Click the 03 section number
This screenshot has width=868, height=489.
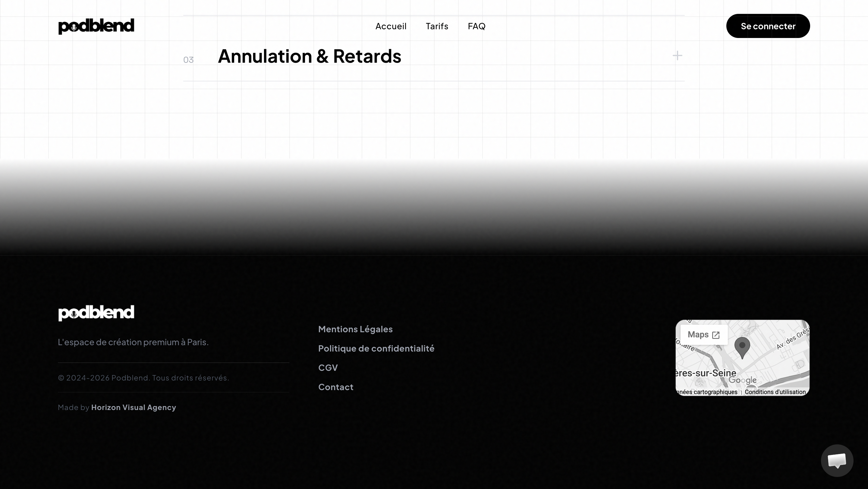click(188, 60)
